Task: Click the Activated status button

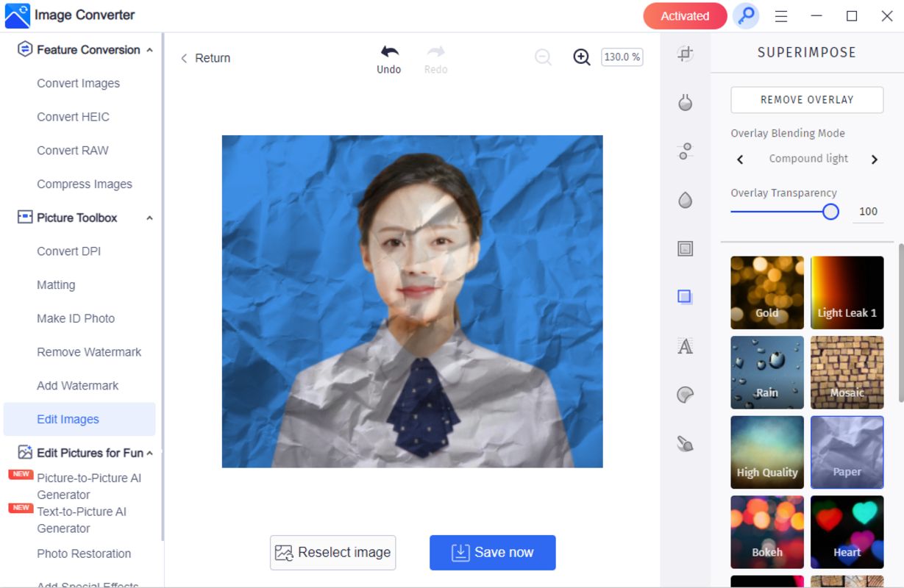Action: pyautogui.click(x=685, y=16)
